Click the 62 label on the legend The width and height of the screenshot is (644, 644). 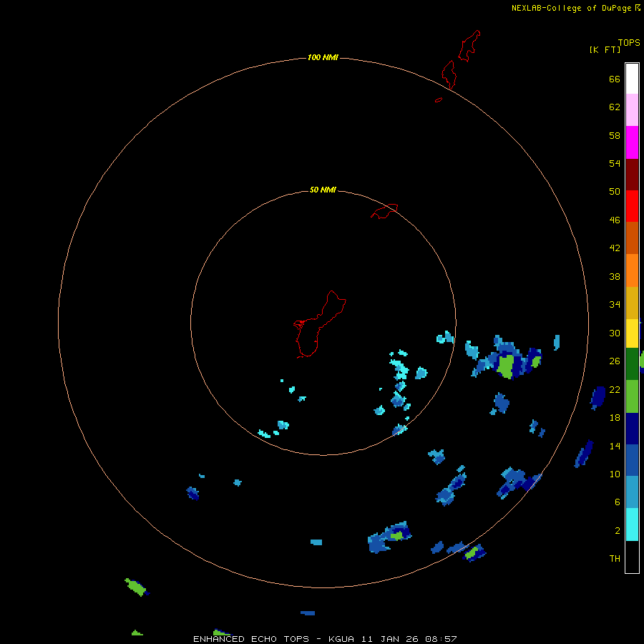pos(615,107)
